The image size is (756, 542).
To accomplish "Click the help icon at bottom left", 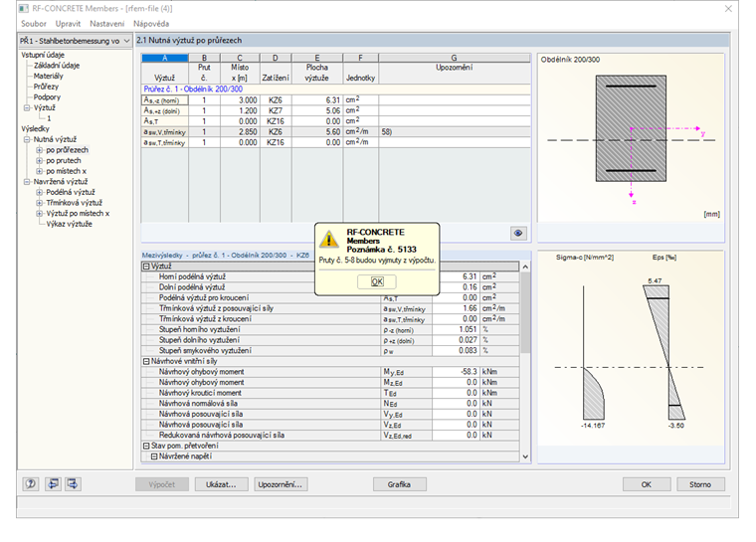I will pyautogui.click(x=31, y=484).
